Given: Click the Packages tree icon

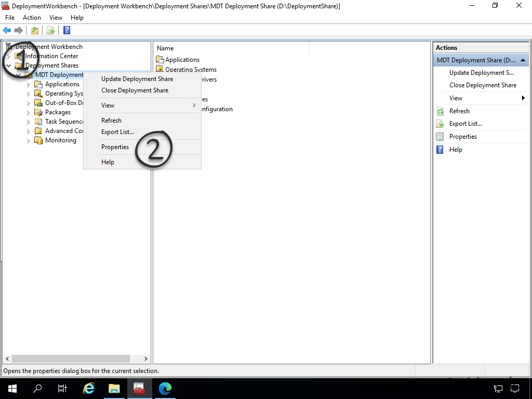Looking at the screenshot, I should [38, 112].
